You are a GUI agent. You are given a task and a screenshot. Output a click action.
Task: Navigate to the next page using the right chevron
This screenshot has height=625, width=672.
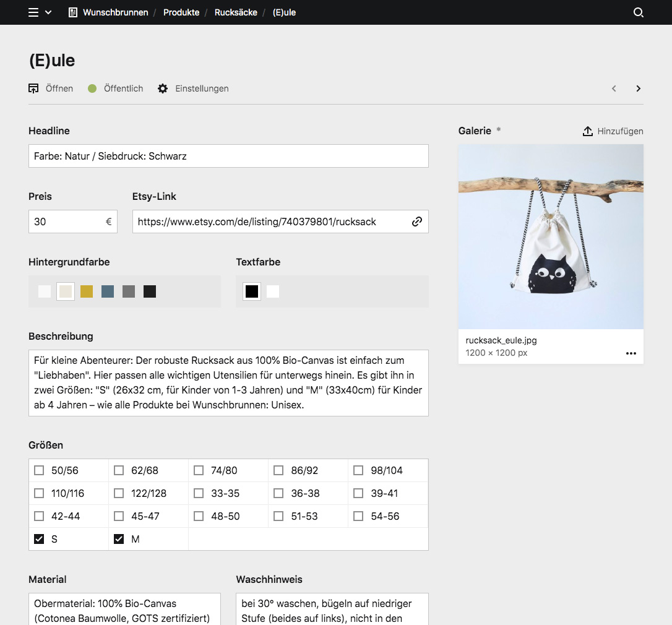638,88
